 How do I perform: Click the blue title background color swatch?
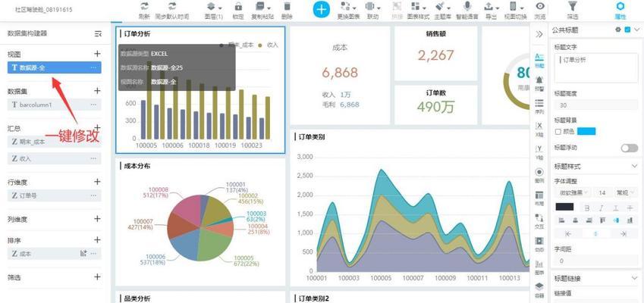pyautogui.click(x=586, y=131)
